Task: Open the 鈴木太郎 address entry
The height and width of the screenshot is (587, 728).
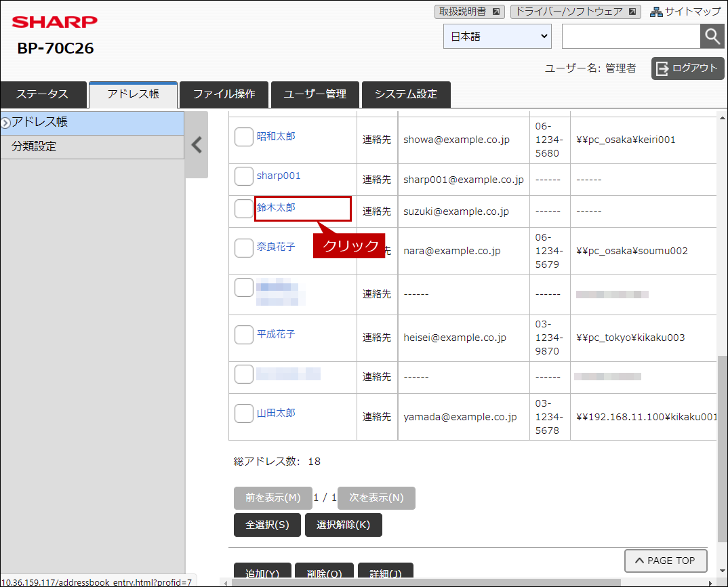Action: (276, 207)
